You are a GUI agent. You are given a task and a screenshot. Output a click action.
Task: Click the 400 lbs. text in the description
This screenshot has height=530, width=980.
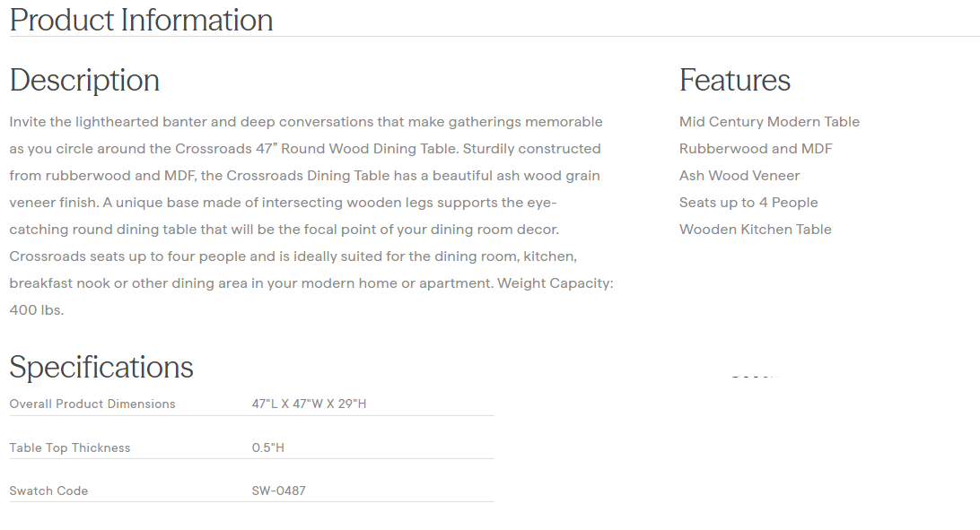(37, 310)
